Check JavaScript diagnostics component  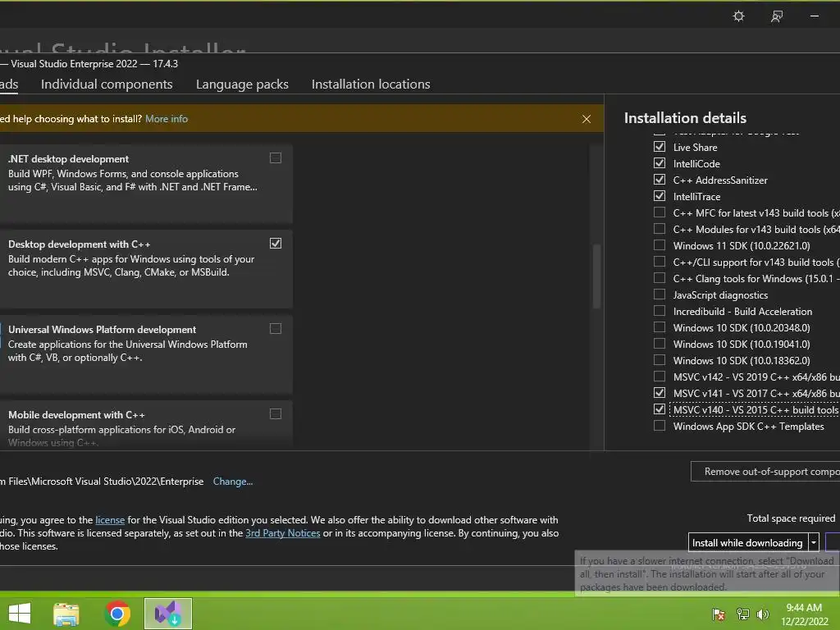660,294
